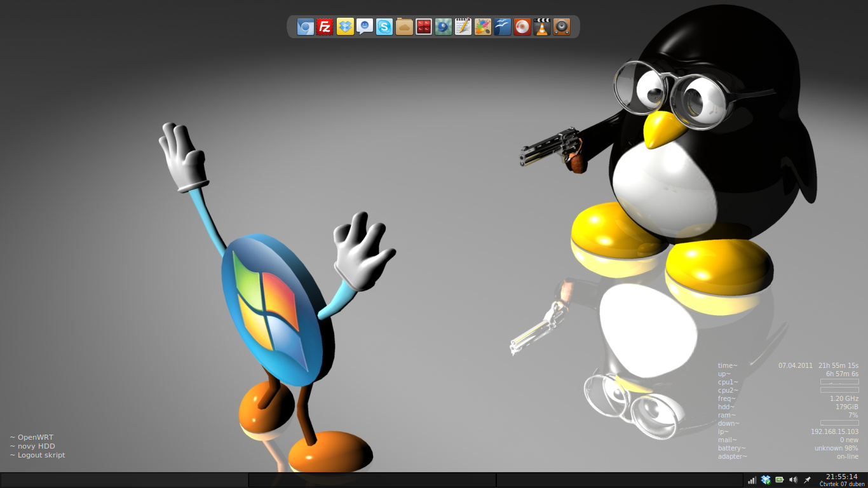Click the battery tray icon
The height and width of the screenshot is (488, 868).
[779, 480]
